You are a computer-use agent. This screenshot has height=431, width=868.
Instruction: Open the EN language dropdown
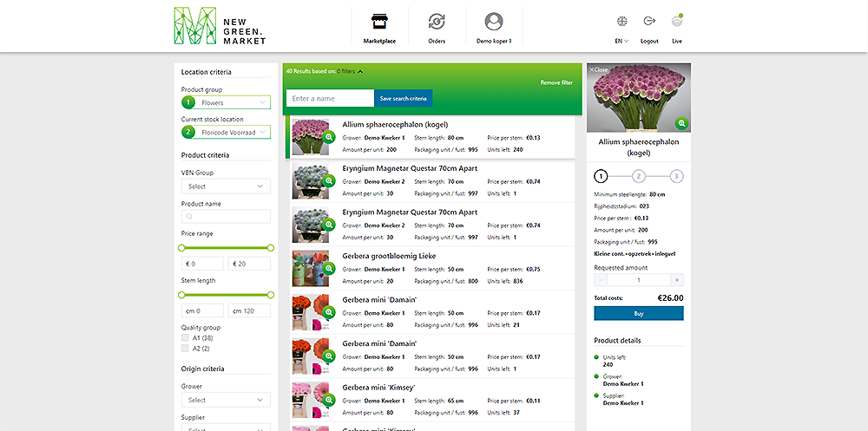coord(621,41)
